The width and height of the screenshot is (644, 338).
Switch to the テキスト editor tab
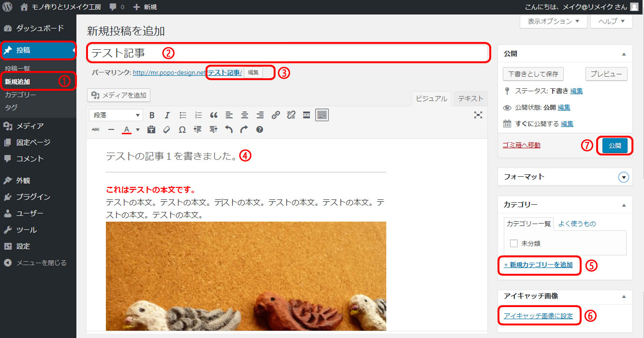pyautogui.click(x=470, y=99)
